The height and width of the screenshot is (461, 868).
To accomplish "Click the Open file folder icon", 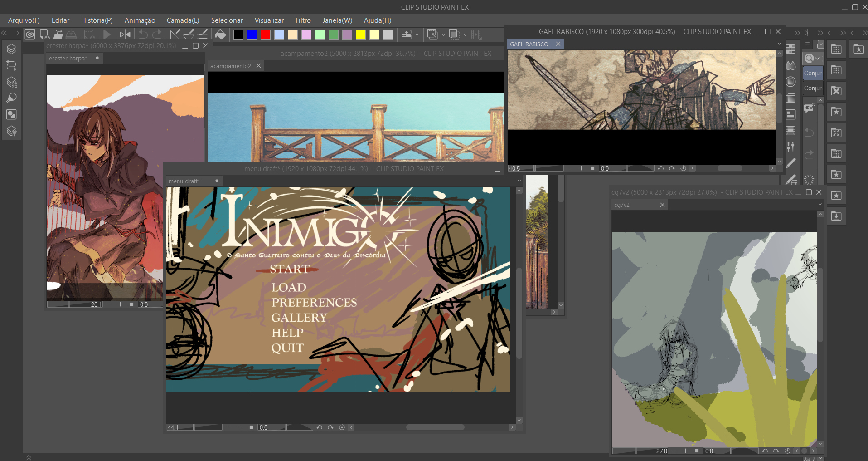I will point(58,34).
